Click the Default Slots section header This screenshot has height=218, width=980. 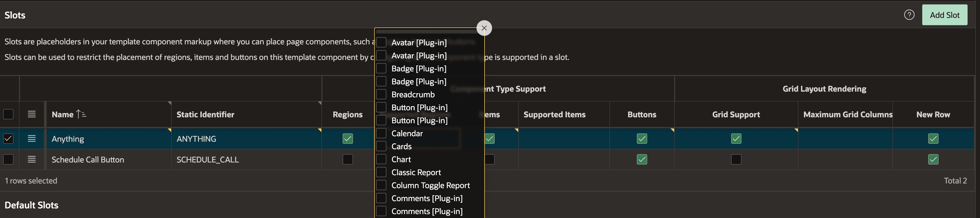coord(31,205)
